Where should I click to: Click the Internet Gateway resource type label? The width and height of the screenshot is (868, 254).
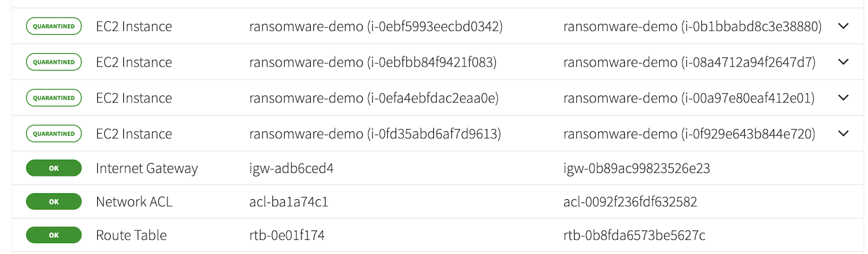(147, 168)
